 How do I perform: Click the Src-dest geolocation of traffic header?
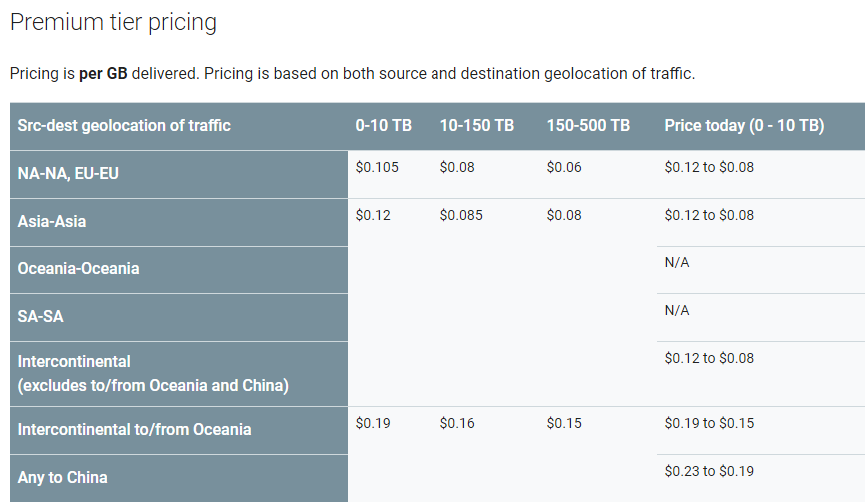(x=124, y=126)
